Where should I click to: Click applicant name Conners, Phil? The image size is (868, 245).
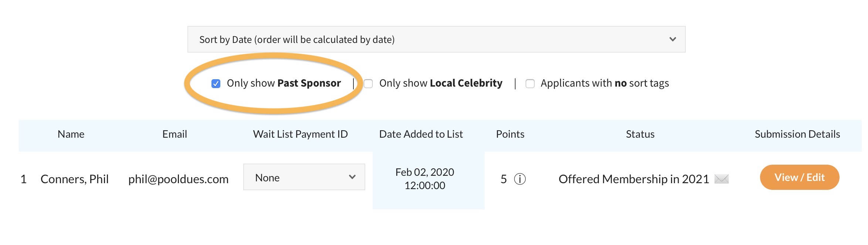pyautogui.click(x=74, y=179)
